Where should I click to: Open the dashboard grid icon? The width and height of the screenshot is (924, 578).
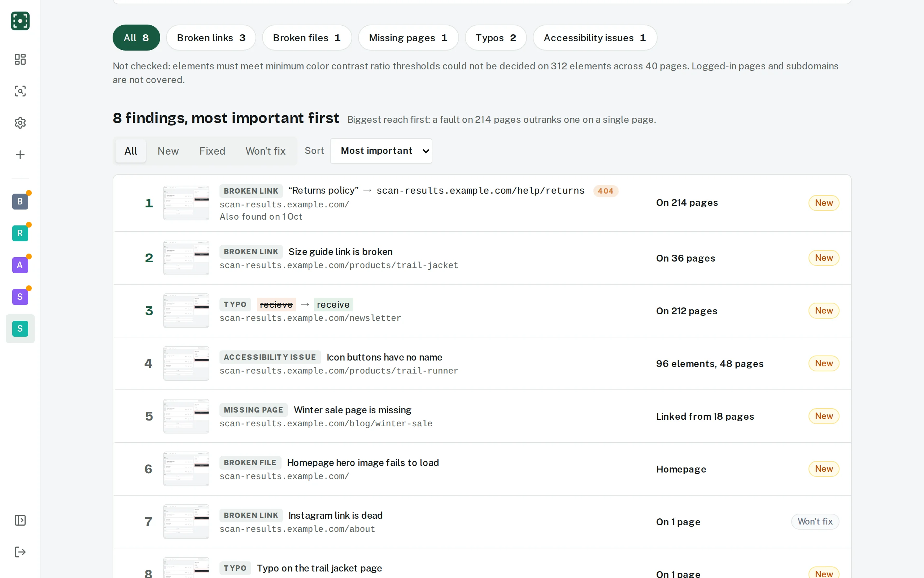[20, 59]
